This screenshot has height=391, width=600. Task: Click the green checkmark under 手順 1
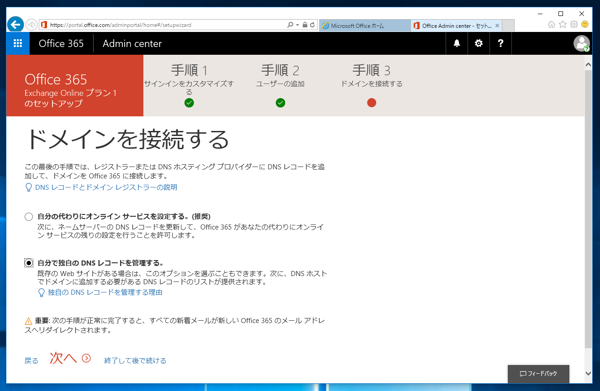click(x=189, y=103)
